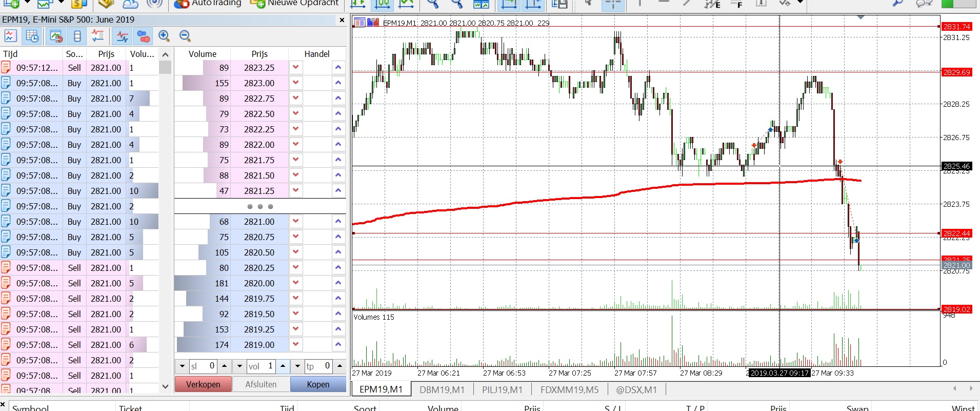This screenshot has width=980, height=411.
Task: Switch to the @DSX,M1 chart tab
Action: tap(636, 389)
